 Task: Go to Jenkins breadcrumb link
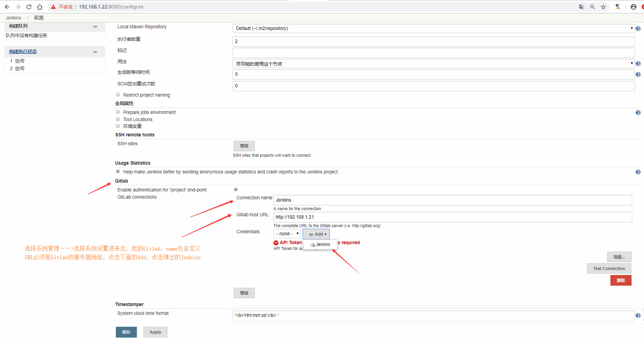(13, 18)
